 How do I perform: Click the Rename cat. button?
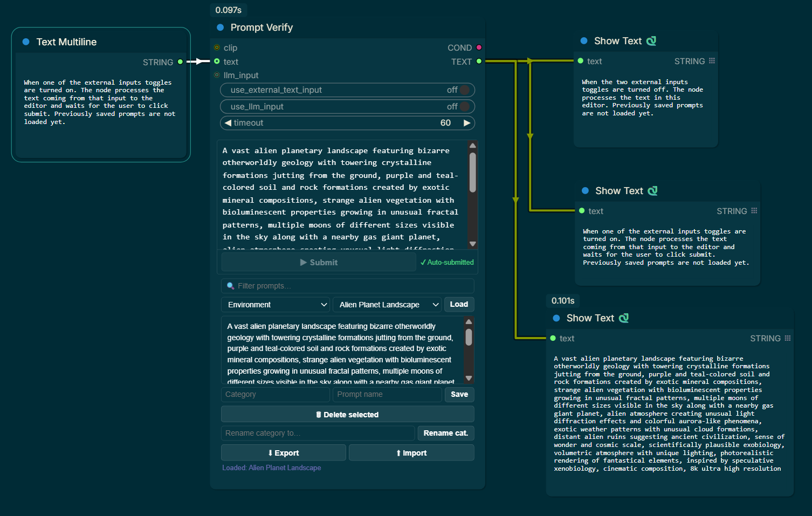tap(446, 433)
